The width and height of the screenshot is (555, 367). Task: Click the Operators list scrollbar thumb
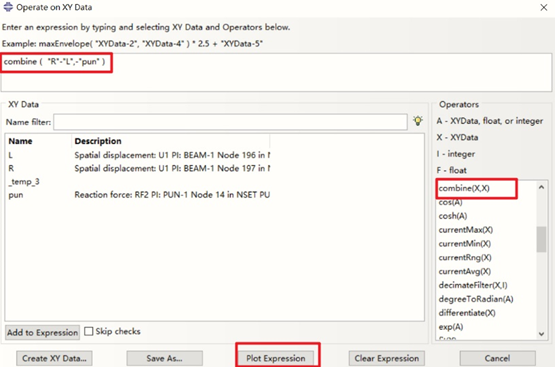pyautogui.click(x=541, y=239)
